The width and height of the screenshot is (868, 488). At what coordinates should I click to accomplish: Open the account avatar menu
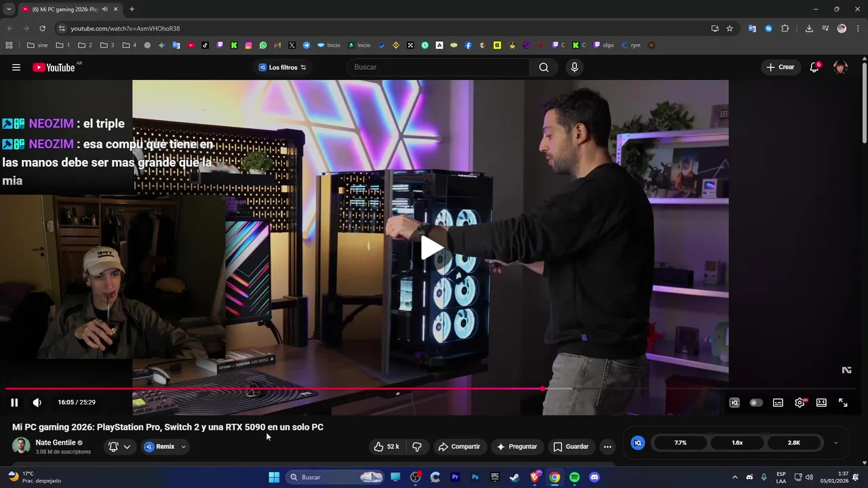[840, 67]
